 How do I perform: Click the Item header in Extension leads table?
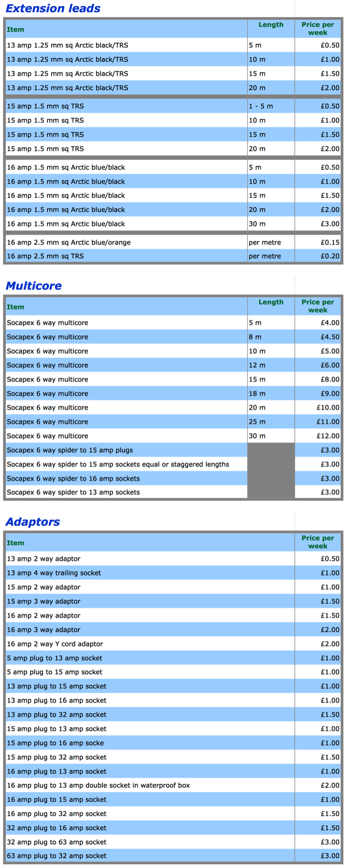(15, 30)
